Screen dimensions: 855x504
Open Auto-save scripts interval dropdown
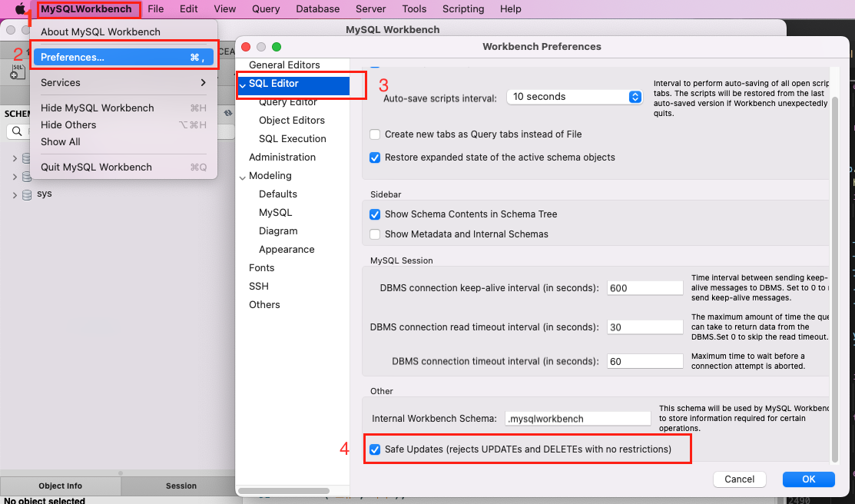[574, 97]
